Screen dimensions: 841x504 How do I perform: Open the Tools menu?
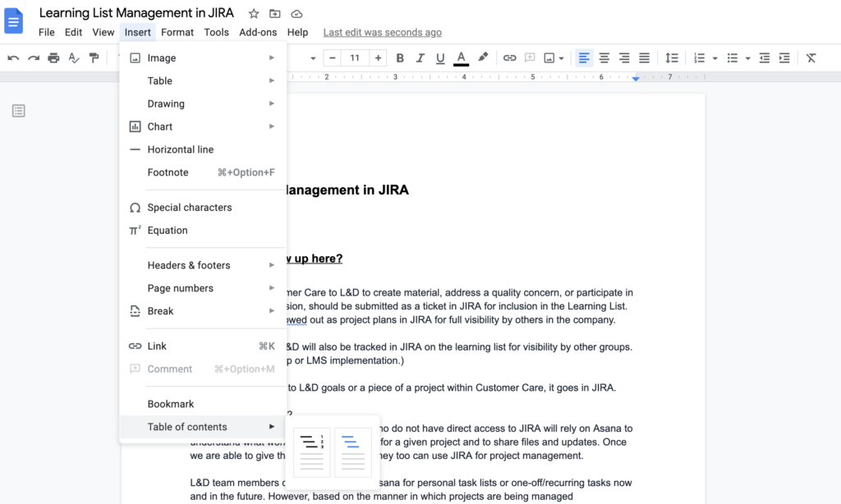[x=216, y=32]
